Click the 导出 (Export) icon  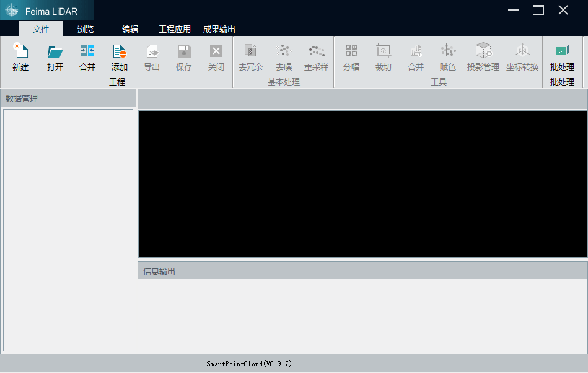(x=152, y=51)
